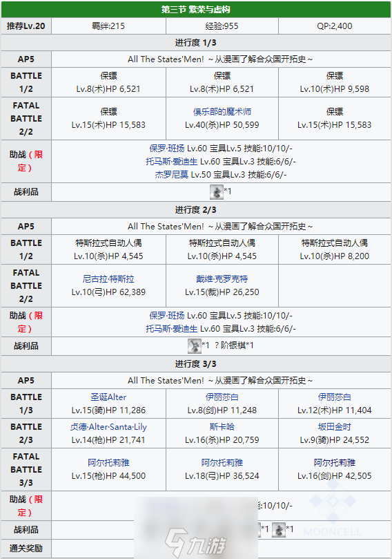Select the Lv.9(骑)HP 24,552 text
392x559 pixels.
pos(334,440)
